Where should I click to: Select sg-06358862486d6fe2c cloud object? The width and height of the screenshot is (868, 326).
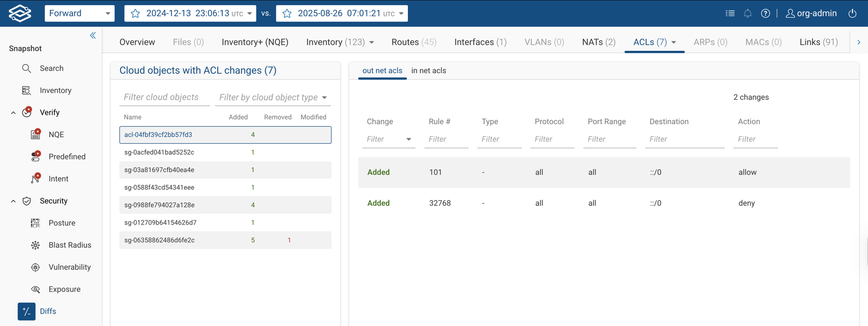pos(159,240)
